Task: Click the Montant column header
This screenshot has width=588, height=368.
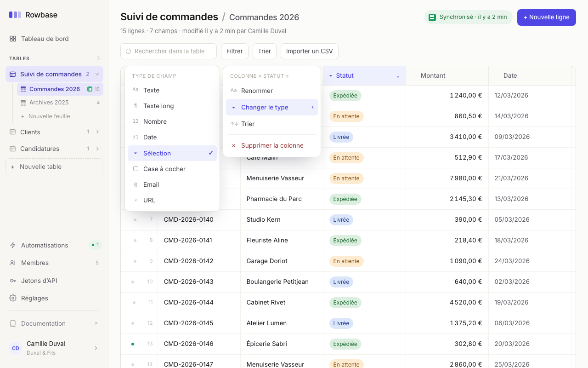Action: pyautogui.click(x=447, y=76)
